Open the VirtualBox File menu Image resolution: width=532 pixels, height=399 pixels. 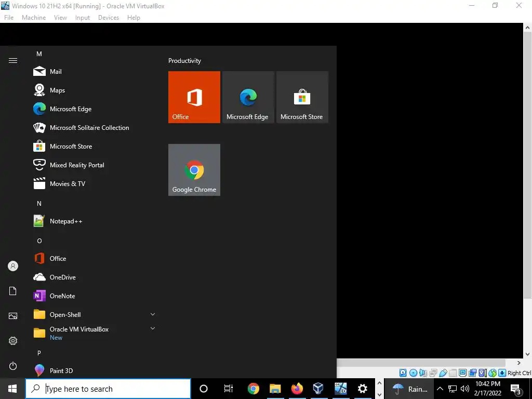coord(9,17)
